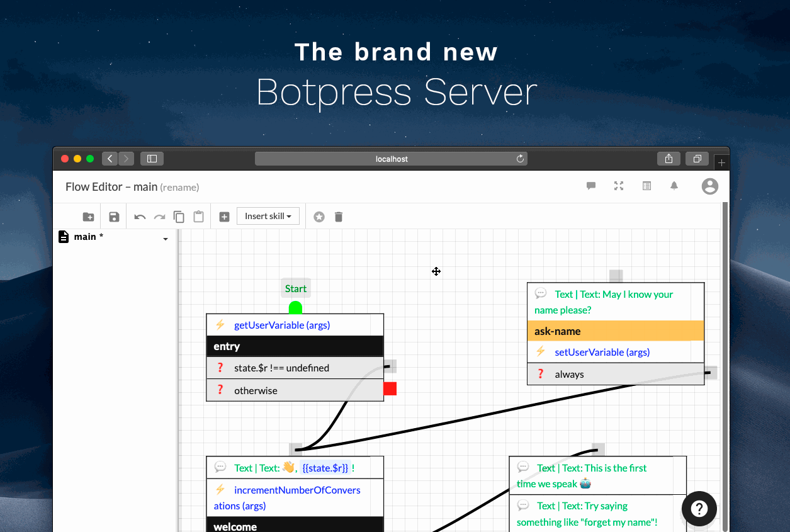Click getUserVariable (args) action in entry node

[x=282, y=325]
